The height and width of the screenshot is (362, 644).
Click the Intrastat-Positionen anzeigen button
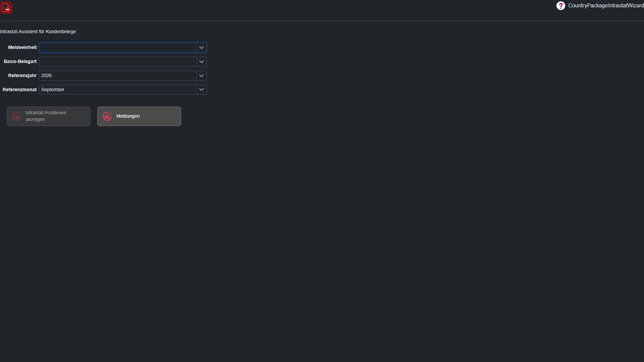pyautogui.click(x=49, y=116)
